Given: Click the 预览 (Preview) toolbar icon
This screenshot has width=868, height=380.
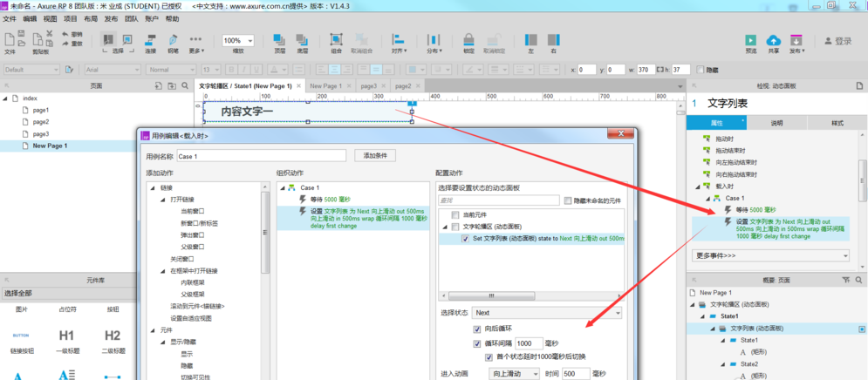Looking at the screenshot, I should tap(750, 40).
